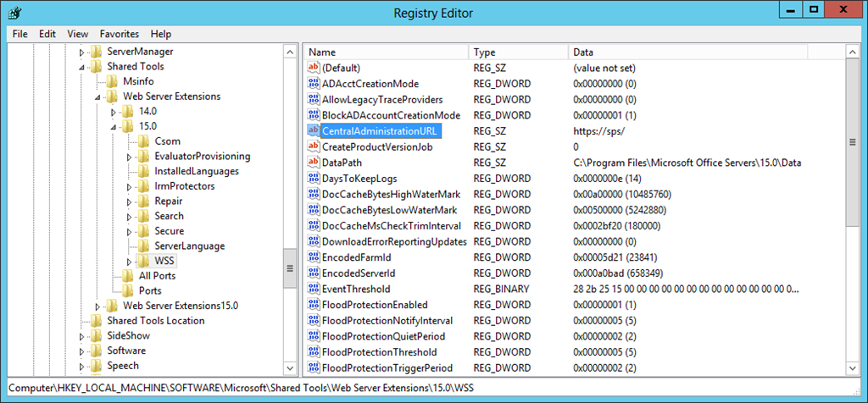Click the DataPath string icon

click(314, 163)
